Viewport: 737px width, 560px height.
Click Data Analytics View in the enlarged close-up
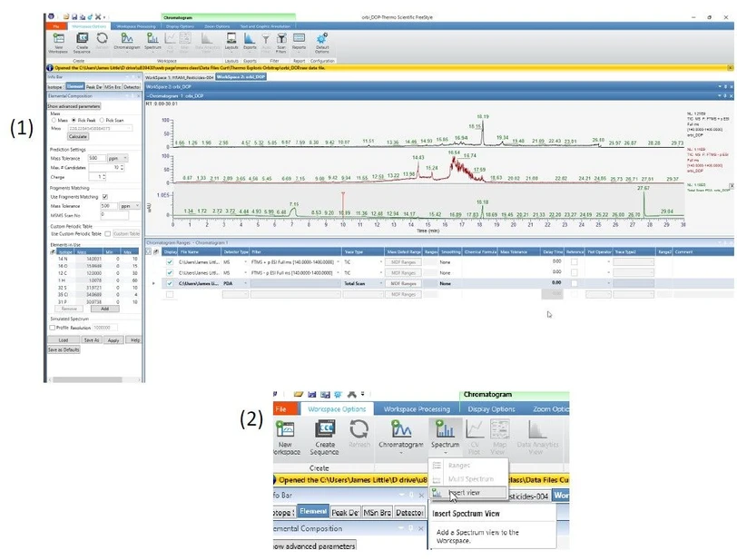pos(537,437)
